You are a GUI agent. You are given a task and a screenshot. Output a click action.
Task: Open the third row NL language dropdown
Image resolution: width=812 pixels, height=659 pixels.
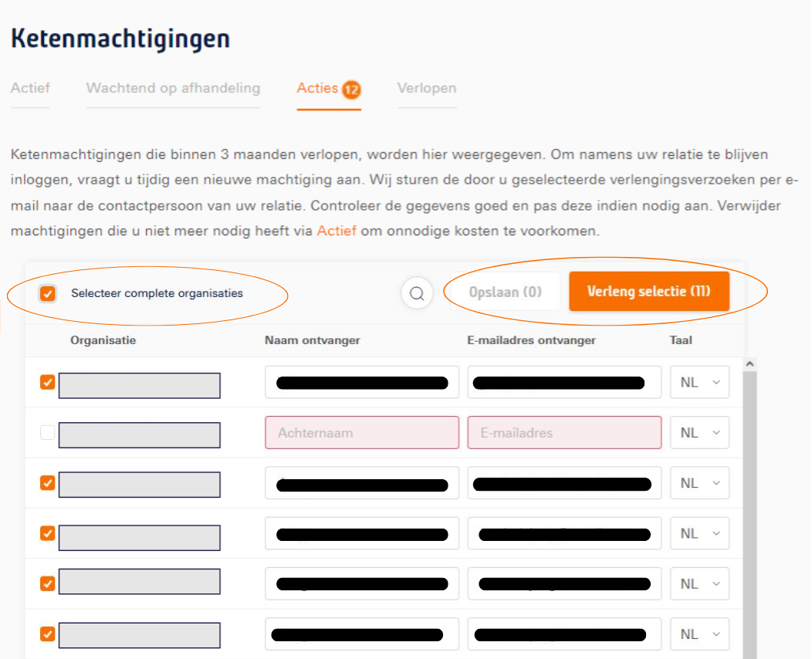point(699,483)
